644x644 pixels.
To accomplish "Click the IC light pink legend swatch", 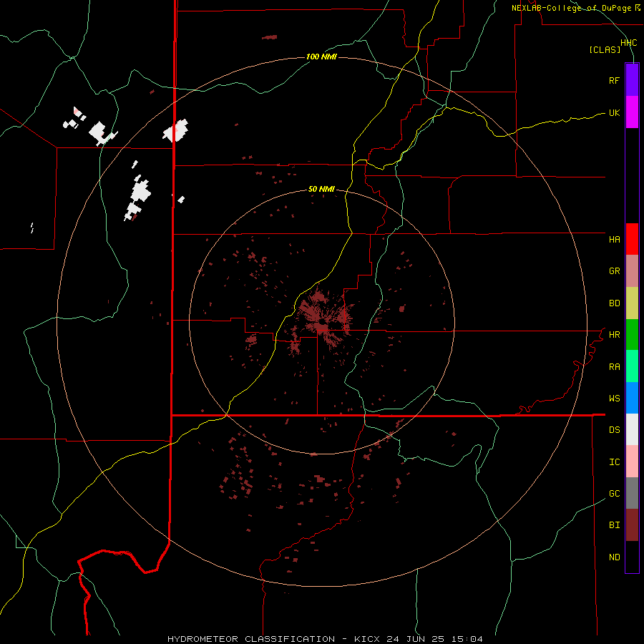I will click(632, 462).
